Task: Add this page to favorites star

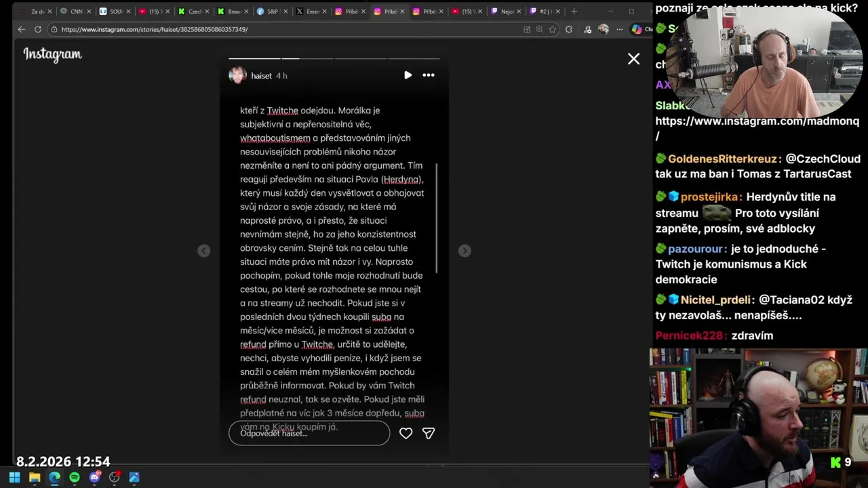Action: click(x=553, y=29)
